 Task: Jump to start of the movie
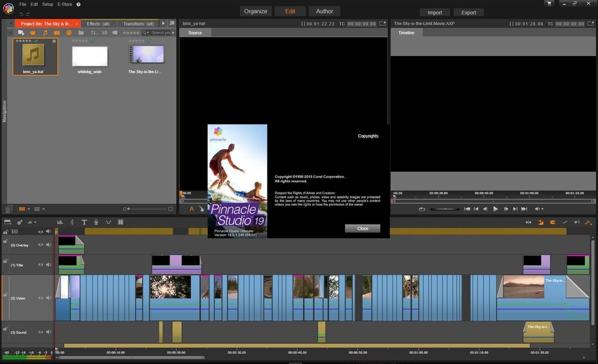467,209
